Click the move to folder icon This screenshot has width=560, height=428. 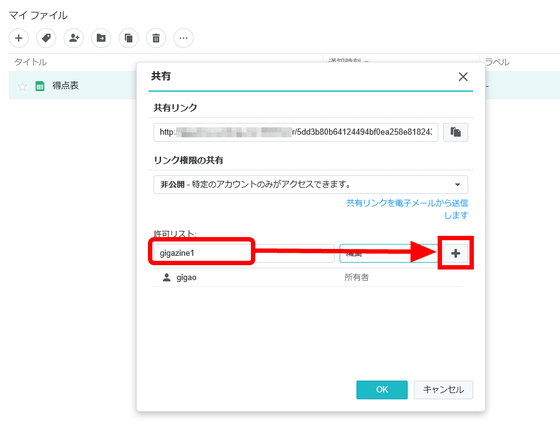[x=101, y=38]
